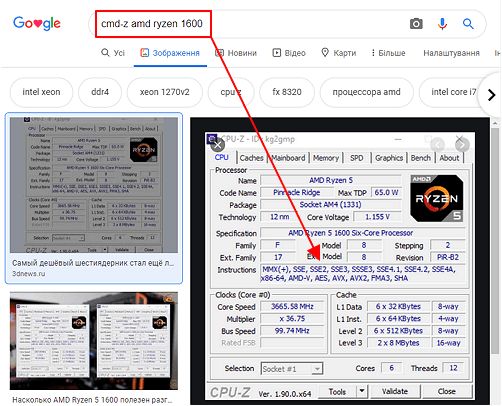Expand the Tools dropdown arrow
Viewport: 502px width, 406px height.
point(362,391)
